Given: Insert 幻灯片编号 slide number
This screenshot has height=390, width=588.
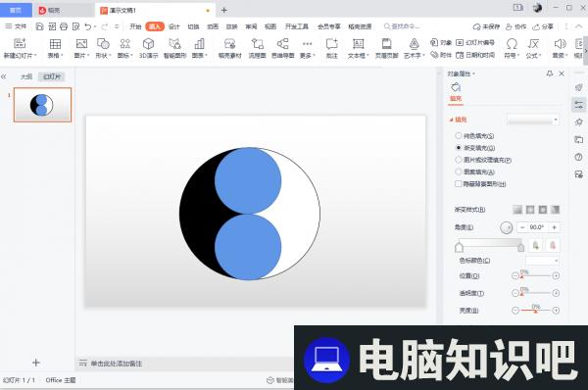Looking at the screenshot, I should point(475,42).
